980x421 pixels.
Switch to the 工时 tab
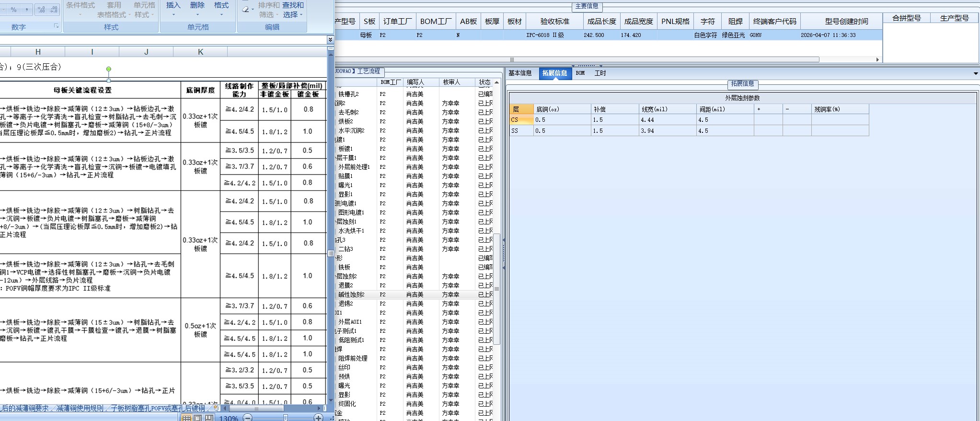[600, 73]
